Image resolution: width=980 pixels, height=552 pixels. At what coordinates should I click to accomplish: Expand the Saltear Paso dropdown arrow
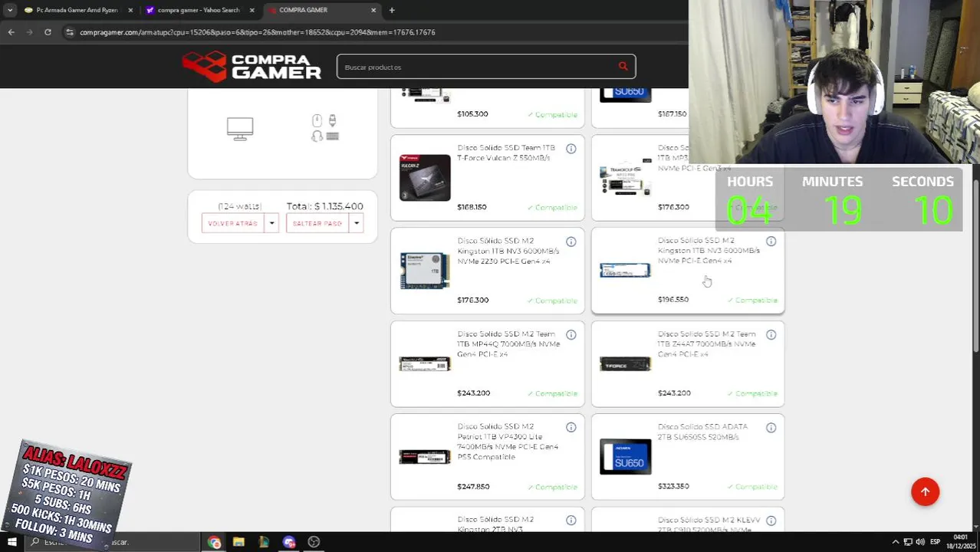pyautogui.click(x=356, y=223)
